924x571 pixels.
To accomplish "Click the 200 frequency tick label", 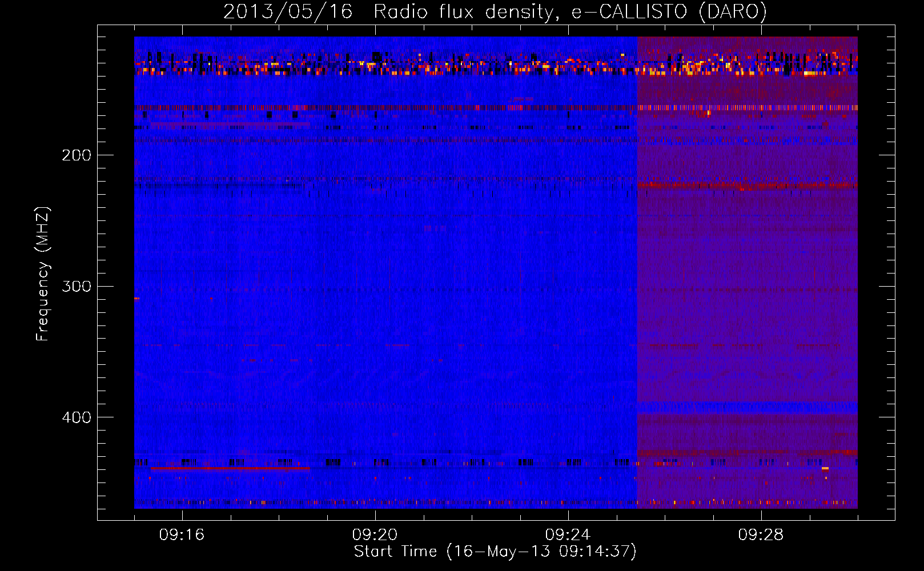I will (x=77, y=155).
